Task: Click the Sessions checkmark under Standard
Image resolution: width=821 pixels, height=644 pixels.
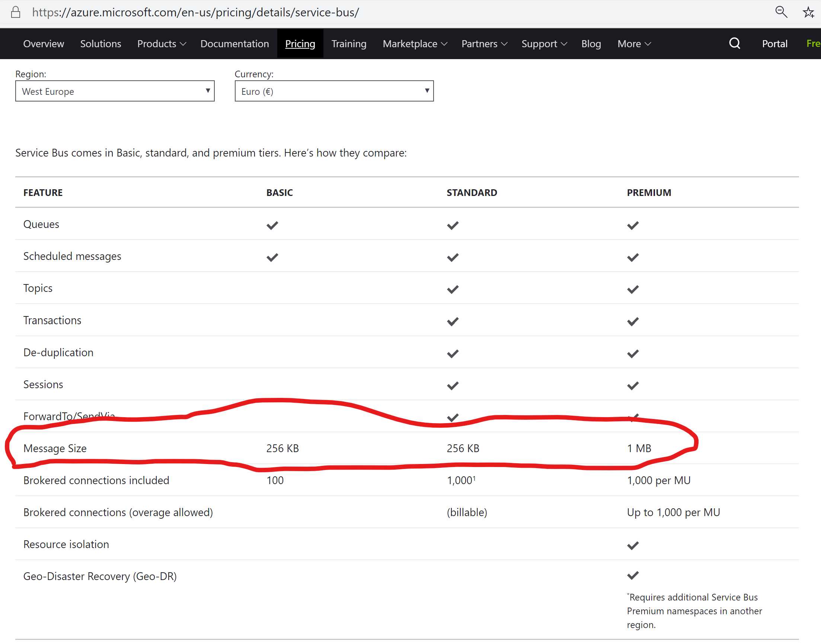Action: click(x=452, y=385)
